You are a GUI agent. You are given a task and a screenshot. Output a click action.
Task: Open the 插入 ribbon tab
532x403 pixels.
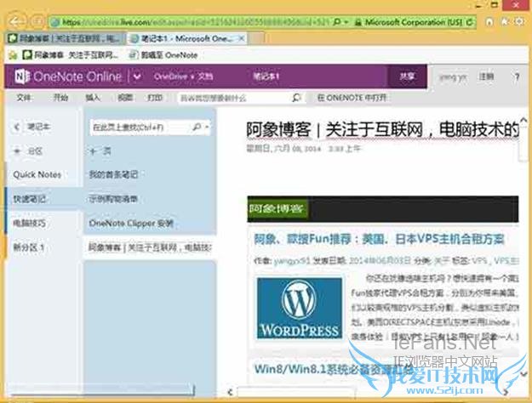pyautogui.click(x=93, y=98)
